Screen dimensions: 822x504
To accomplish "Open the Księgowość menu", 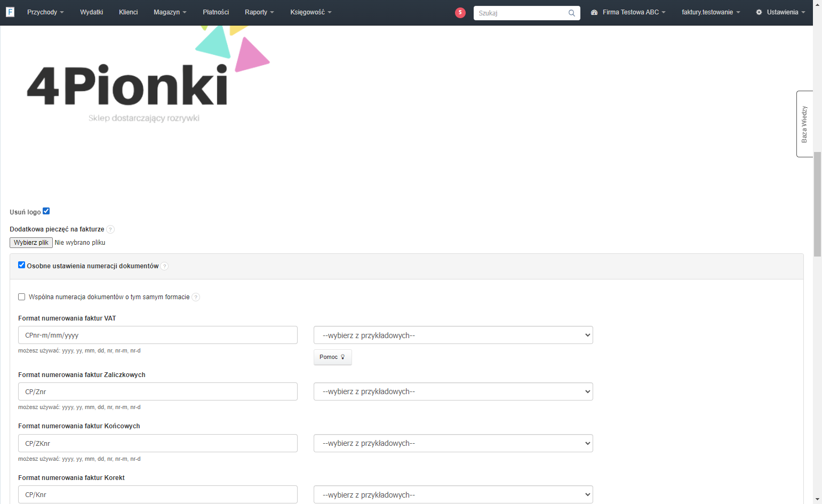I will 310,12.
